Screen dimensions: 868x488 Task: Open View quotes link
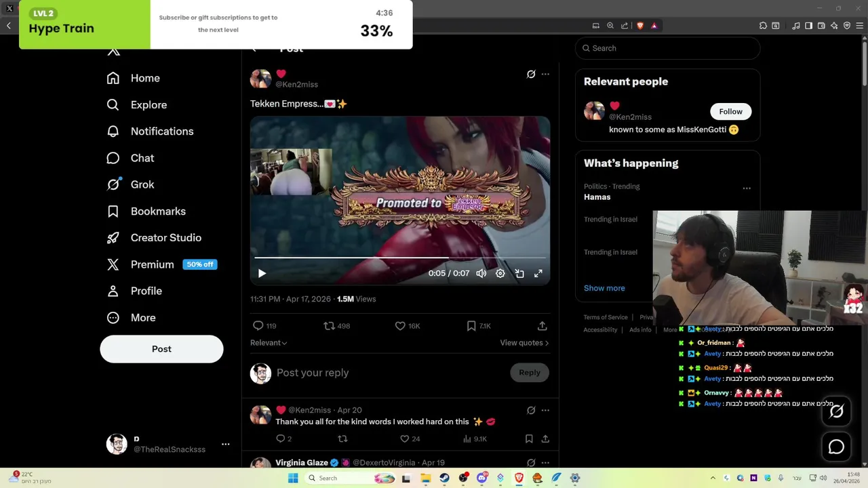click(x=524, y=343)
